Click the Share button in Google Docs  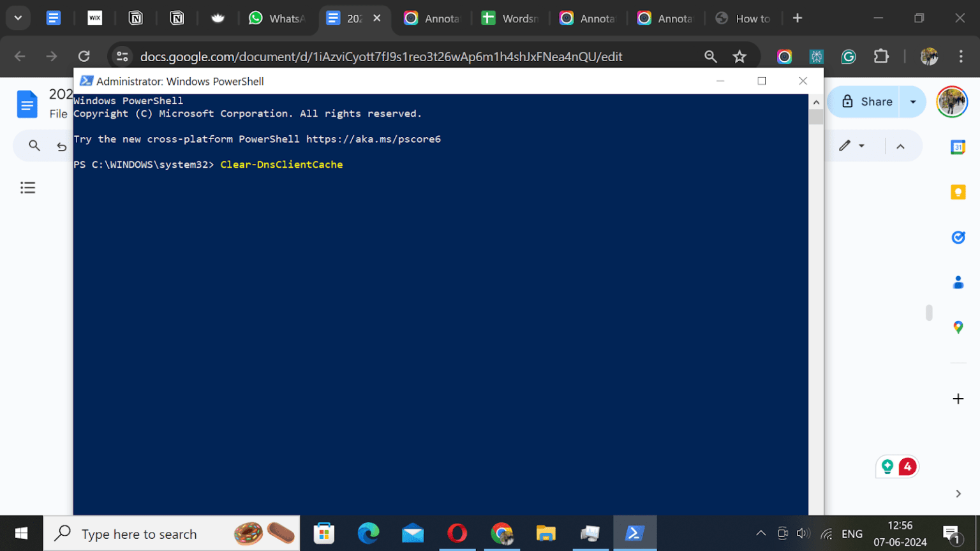(869, 101)
